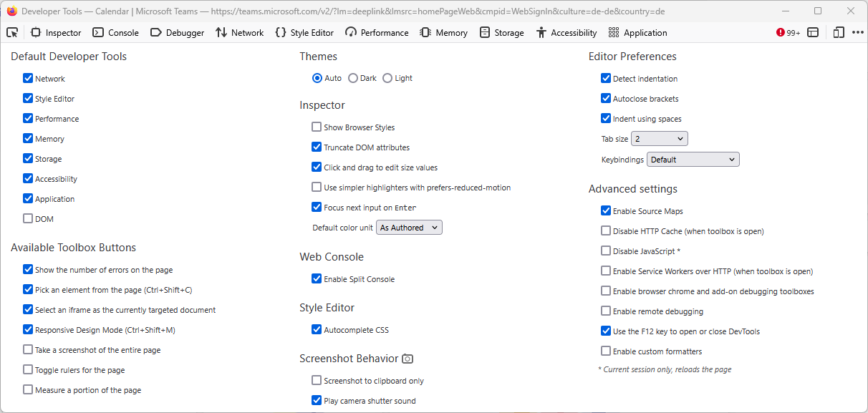Switch to the Style Editor tool
The width and height of the screenshot is (868, 413).
(x=304, y=32)
